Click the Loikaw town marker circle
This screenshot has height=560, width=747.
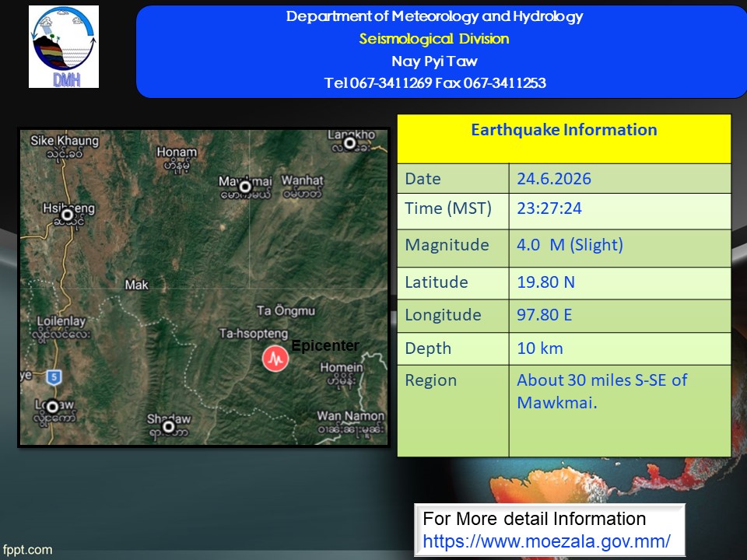tap(52, 407)
